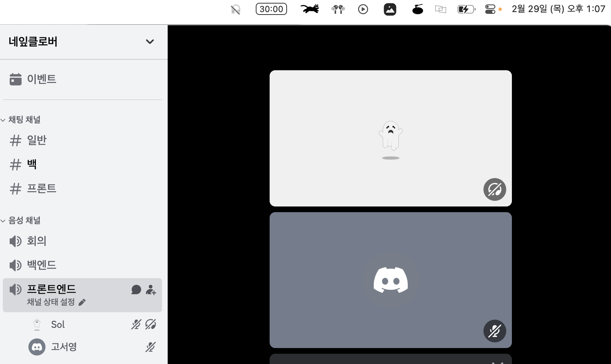Click the round black fruit menu bar icon
611x364 pixels.
tap(418, 9)
